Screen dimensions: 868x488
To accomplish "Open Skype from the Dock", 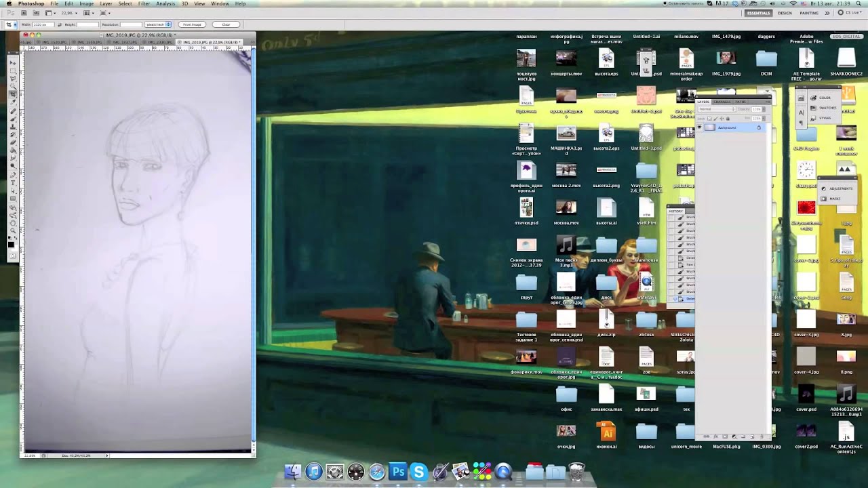I will tap(418, 471).
